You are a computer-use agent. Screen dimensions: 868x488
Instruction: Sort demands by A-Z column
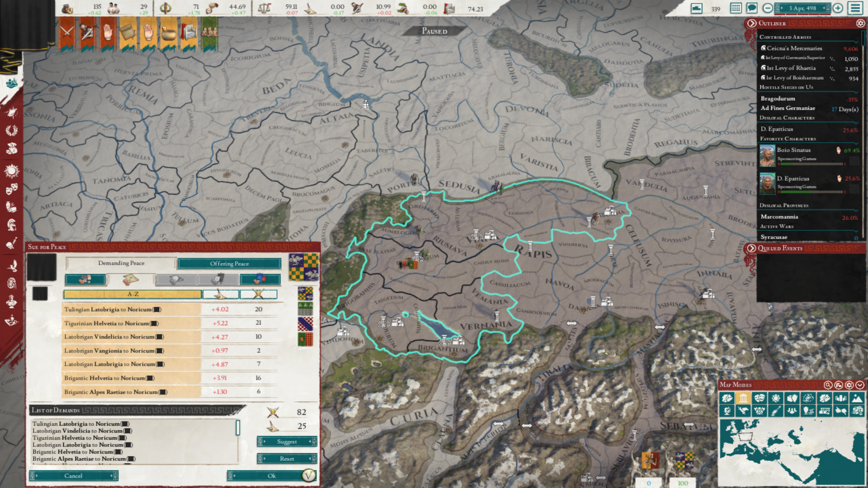pyautogui.click(x=132, y=294)
